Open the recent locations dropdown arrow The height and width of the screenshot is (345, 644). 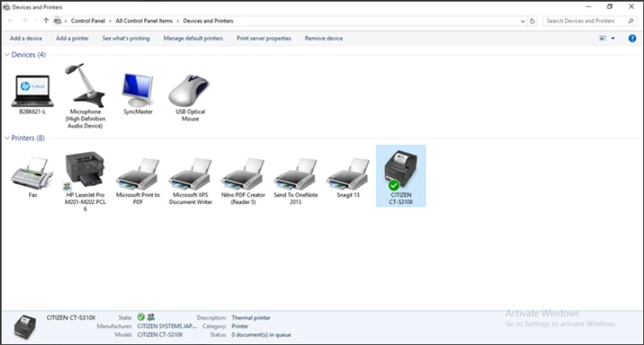(36, 20)
